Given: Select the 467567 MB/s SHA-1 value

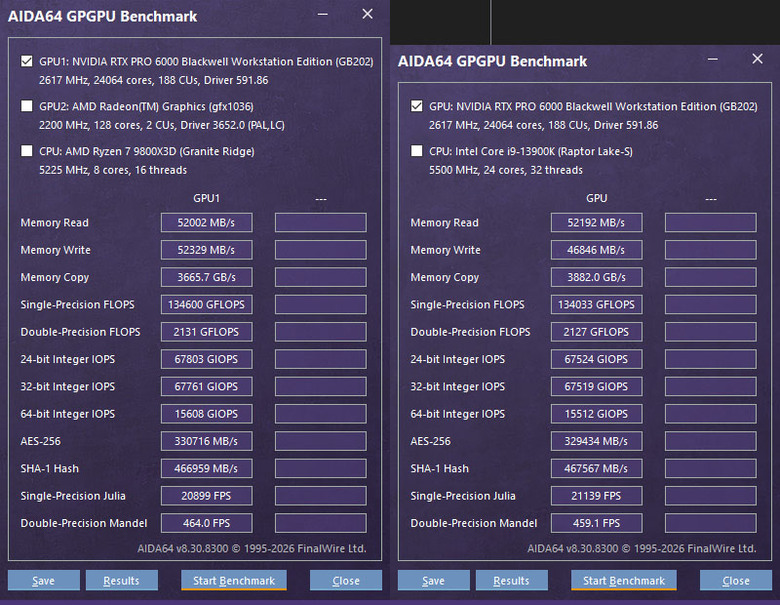Looking at the screenshot, I should tap(596, 469).
